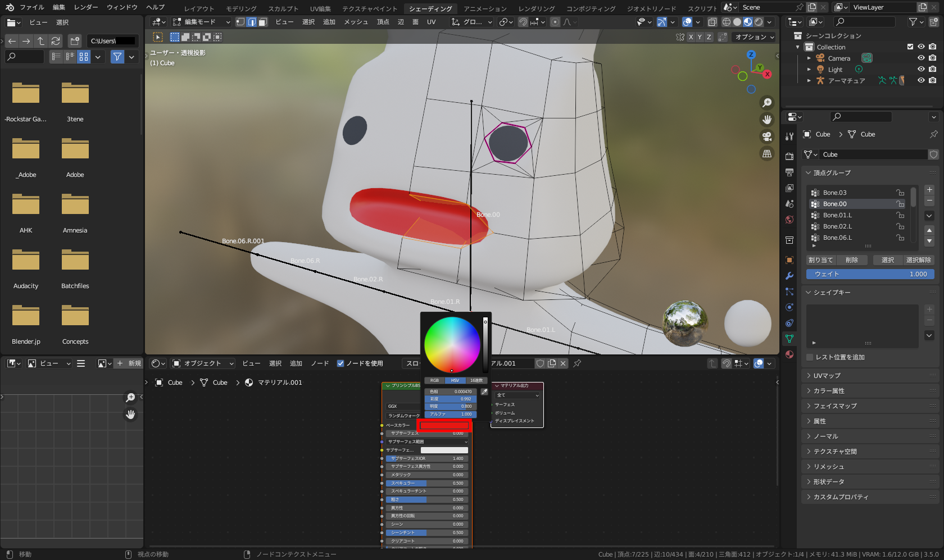Viewport: 944px width, 560px height.
Task: Open the オプション dropdown in viewport
Action: (x=755, y=37)
